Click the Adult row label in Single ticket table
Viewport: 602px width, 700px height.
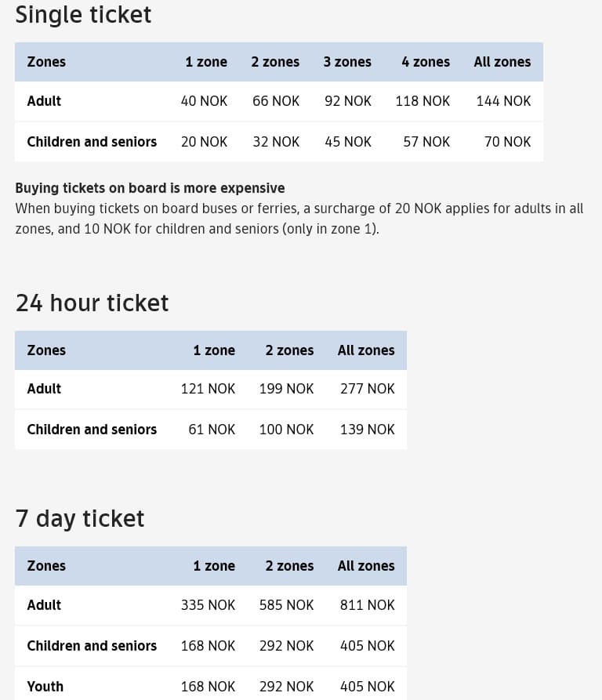44,101
